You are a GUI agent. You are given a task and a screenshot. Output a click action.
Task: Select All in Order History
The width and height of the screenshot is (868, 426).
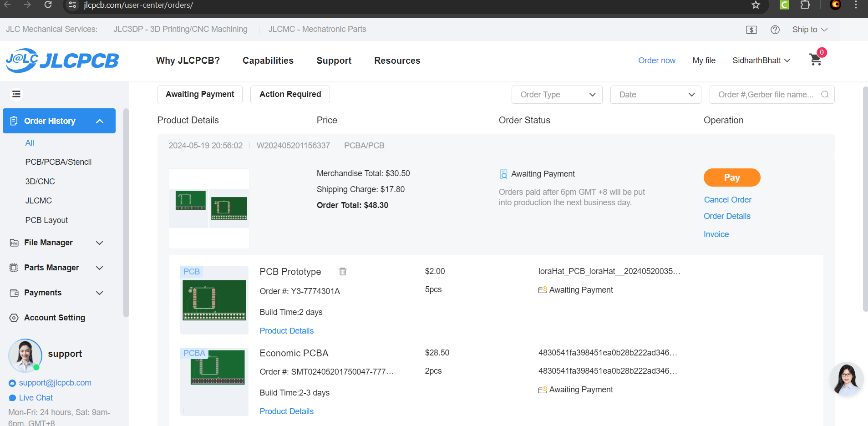click(30, 143)
